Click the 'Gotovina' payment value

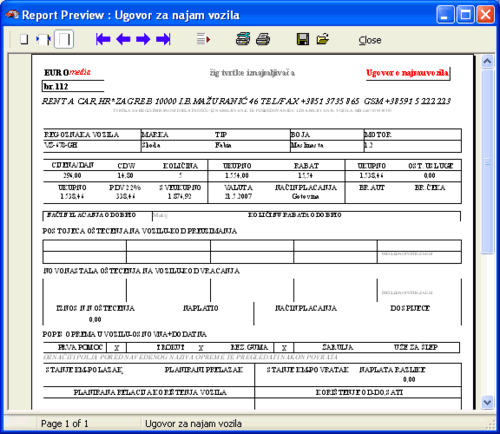[305, 197]
